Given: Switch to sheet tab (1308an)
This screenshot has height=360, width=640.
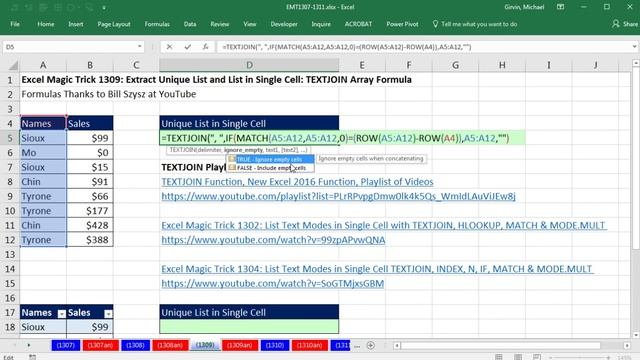Looking at the screenshot, I should coord(170,345).
